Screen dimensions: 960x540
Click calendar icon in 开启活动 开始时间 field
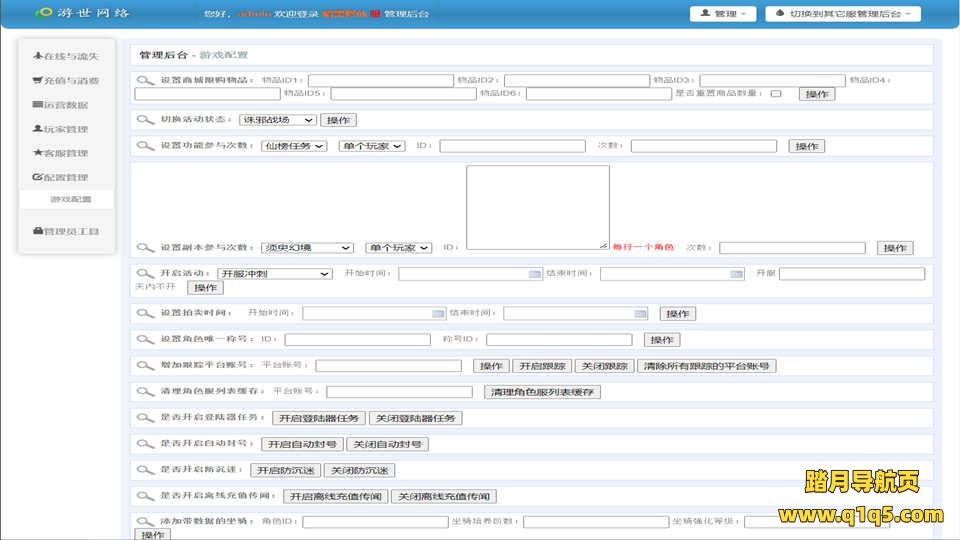pyautogui.click(x=535, y=274)
